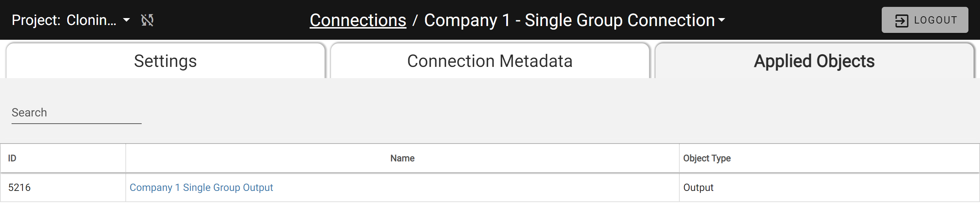Click the Project: label text
Screen dimensions: 980x205
pos(36,20)
